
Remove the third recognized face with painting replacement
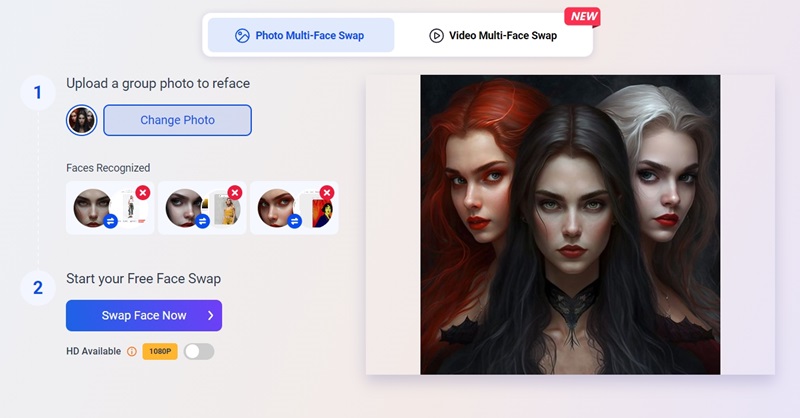click(x=327, y=192)
